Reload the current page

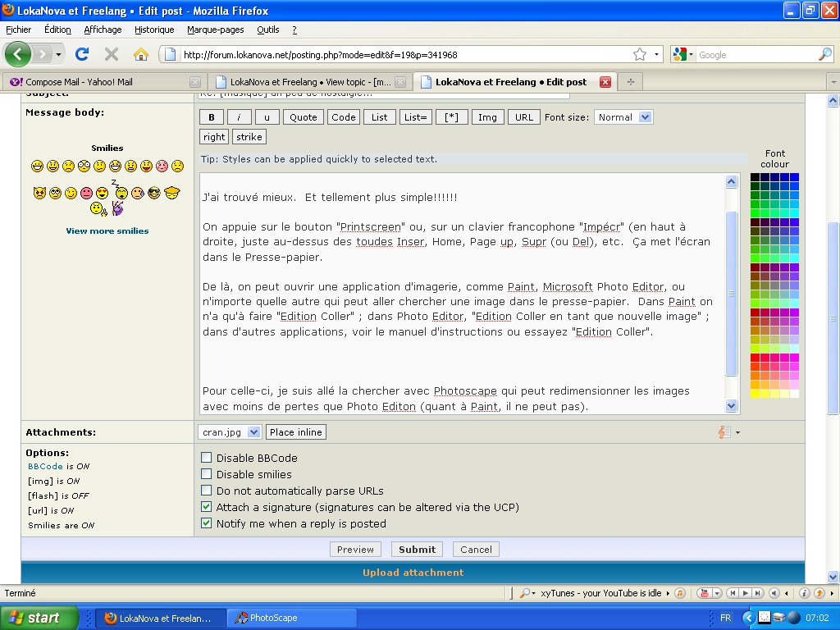[82, 54]
